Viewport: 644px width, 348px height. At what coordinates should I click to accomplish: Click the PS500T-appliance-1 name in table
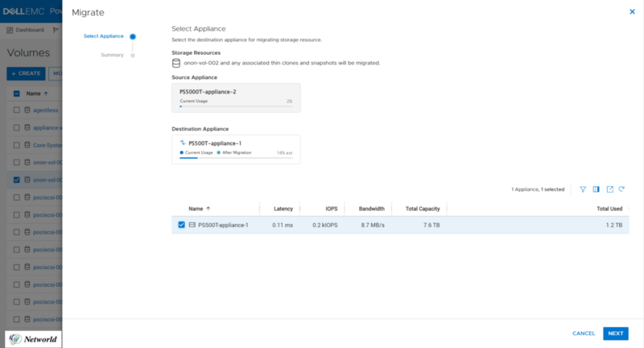223,225
